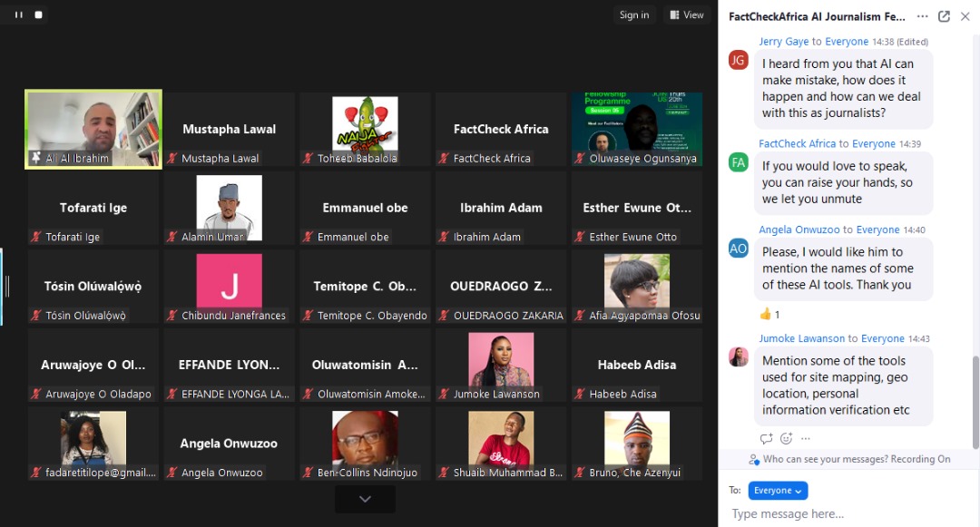Click muted mic icon for Oluwaseye Ogunsanya
This screenshot has width=980, height=527.
coord(580,159)
